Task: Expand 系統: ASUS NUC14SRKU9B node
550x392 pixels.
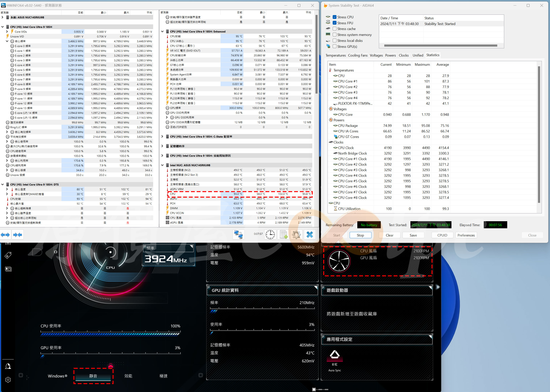Action: click(x=2, y=17)
